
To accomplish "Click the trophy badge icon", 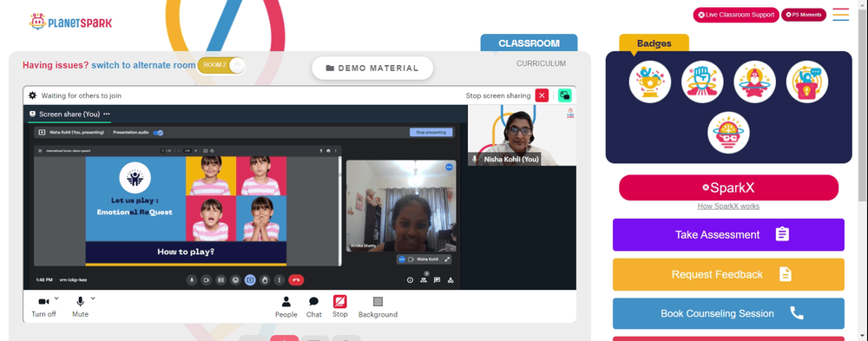I will [650, 82].
